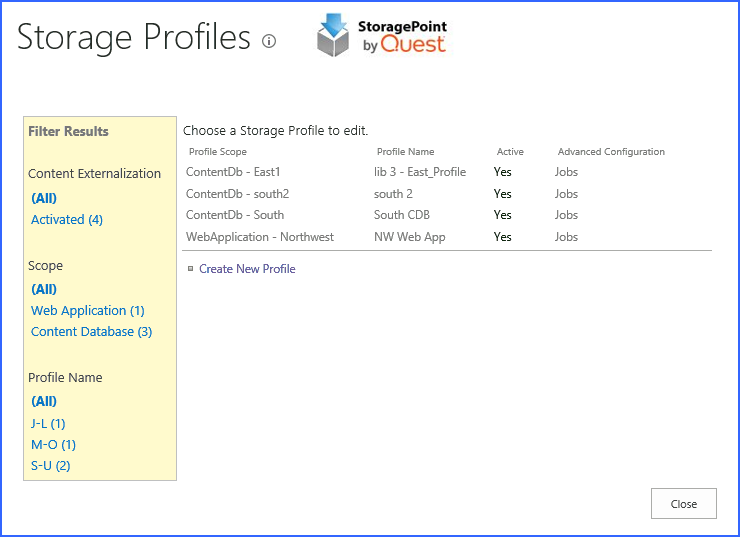Filter scope by Content Database (3)
Viewport: 740px width, 537px height.
tap(91, 332)
